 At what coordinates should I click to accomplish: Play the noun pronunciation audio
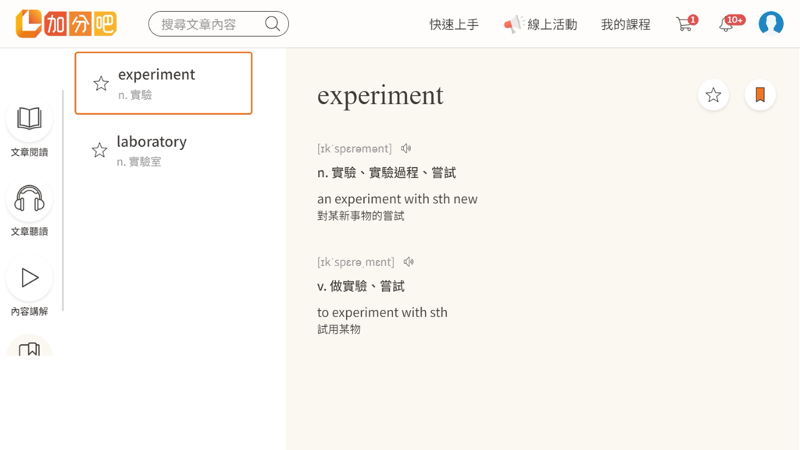(x=406, y=149)
